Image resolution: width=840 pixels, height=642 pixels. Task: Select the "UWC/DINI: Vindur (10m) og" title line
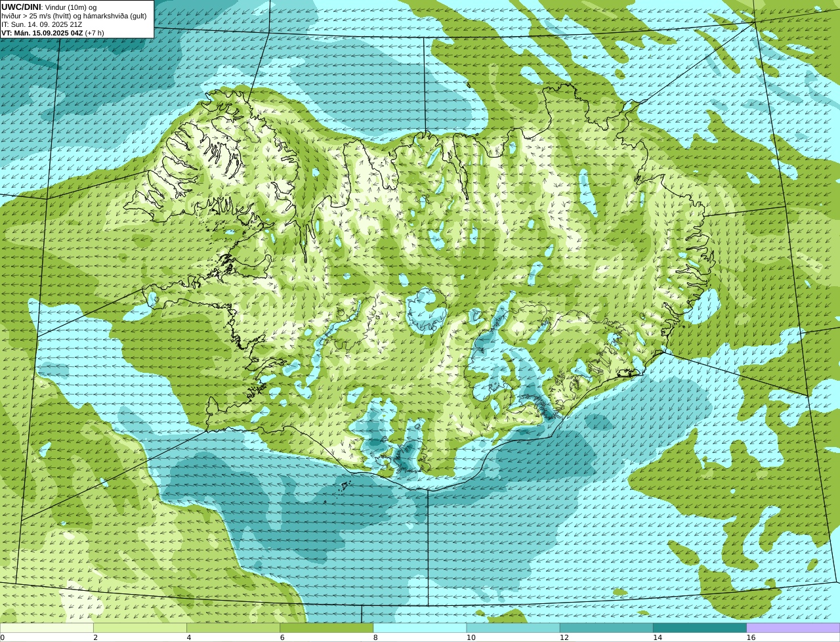pos(49,7)
